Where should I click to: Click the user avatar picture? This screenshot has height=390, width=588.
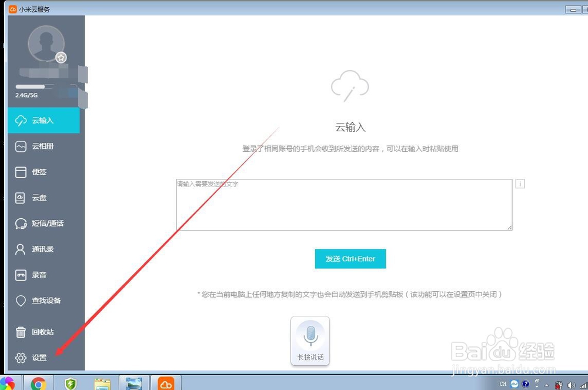tap(46, 44)
